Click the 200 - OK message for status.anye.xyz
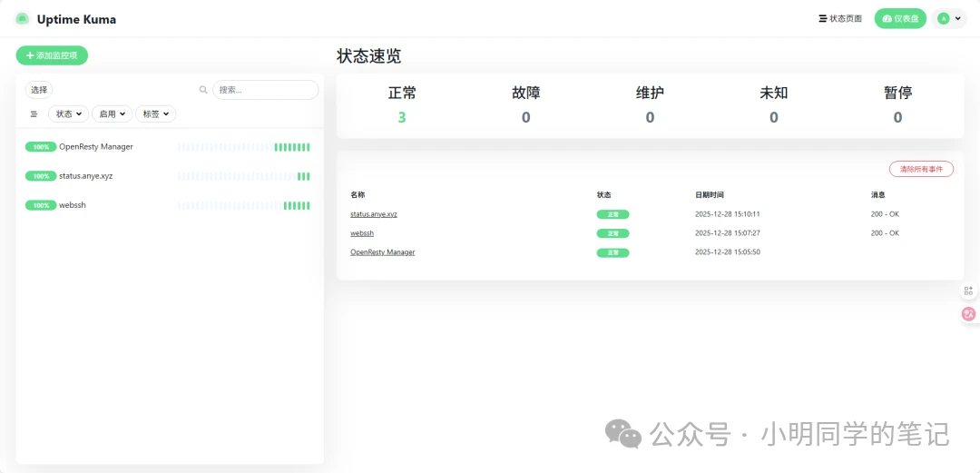The image size is (980, 473). point(885,214)
